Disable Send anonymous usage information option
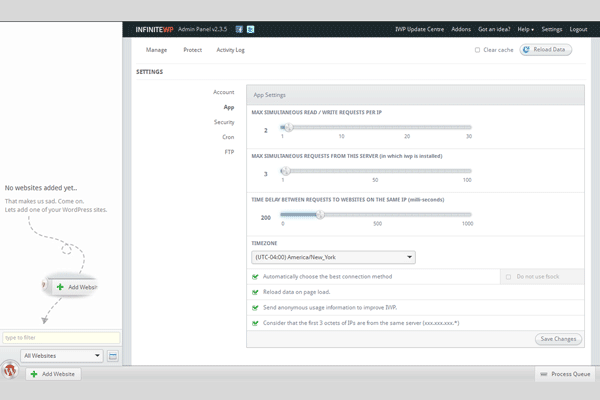Screen dimensions: 600x400 256,307
